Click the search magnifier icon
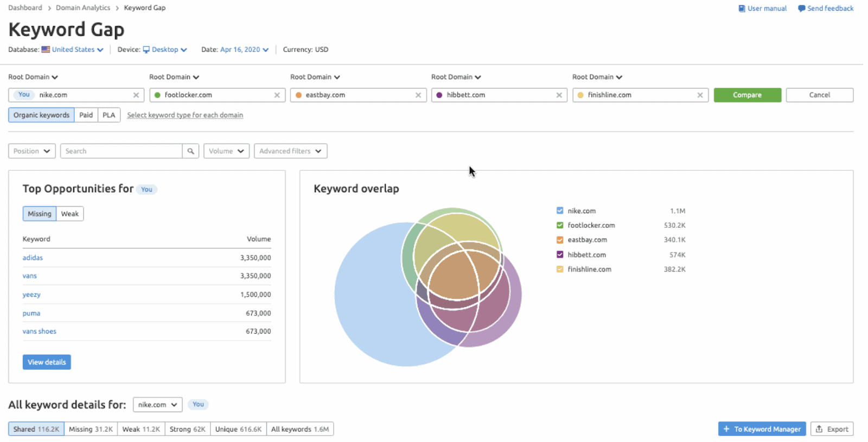 [x=191, y=151]
